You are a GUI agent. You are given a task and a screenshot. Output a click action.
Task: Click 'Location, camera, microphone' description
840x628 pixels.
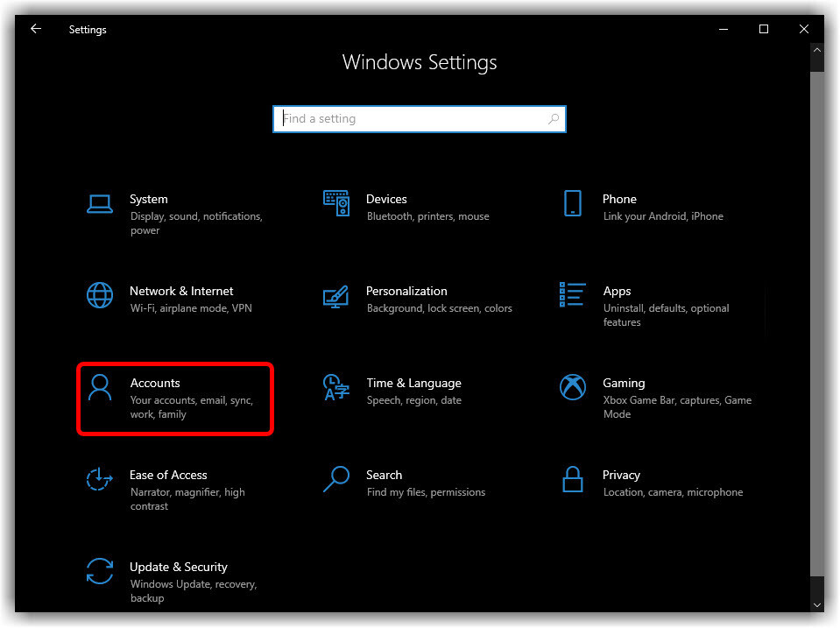(x=673, y=492)
